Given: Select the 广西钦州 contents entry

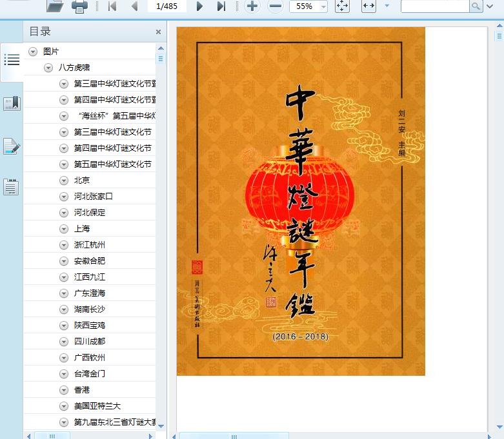Looking at the screenshot, I should pos(90,357).
